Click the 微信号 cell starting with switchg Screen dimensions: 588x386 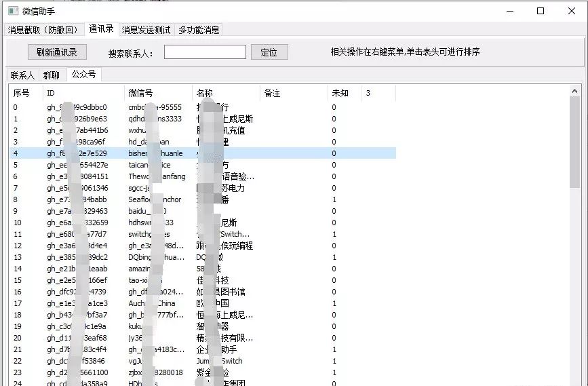[x=149, y=234]
